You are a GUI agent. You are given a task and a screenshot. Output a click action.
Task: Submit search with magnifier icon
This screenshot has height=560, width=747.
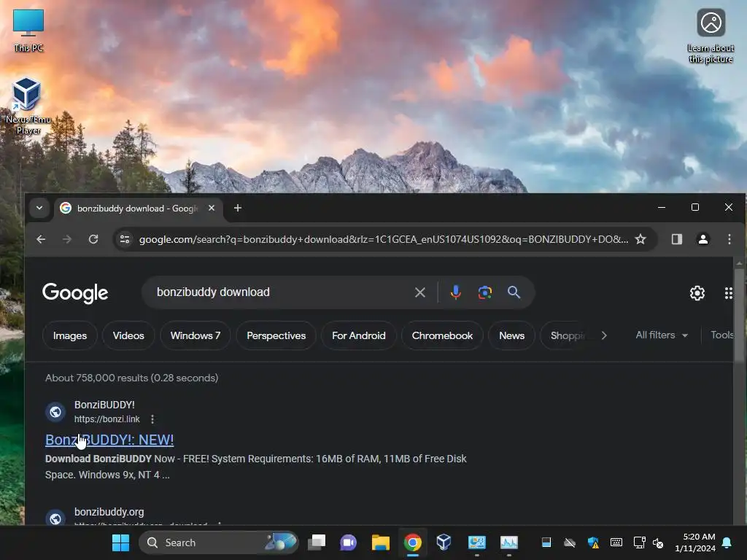coord(514,292)
